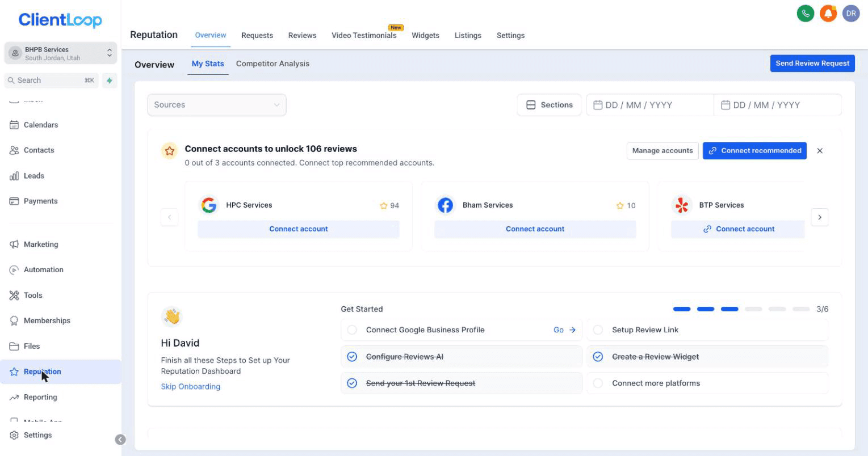Screen dimensions: 868x456
Task: Select the Overview tab in Reputation
Action: click(211, 35)
